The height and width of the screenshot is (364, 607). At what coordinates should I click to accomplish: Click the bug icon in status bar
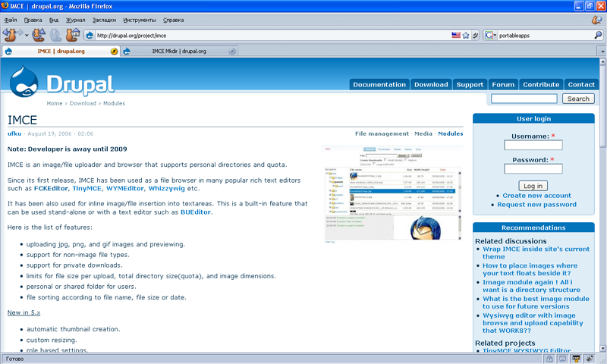590,359
